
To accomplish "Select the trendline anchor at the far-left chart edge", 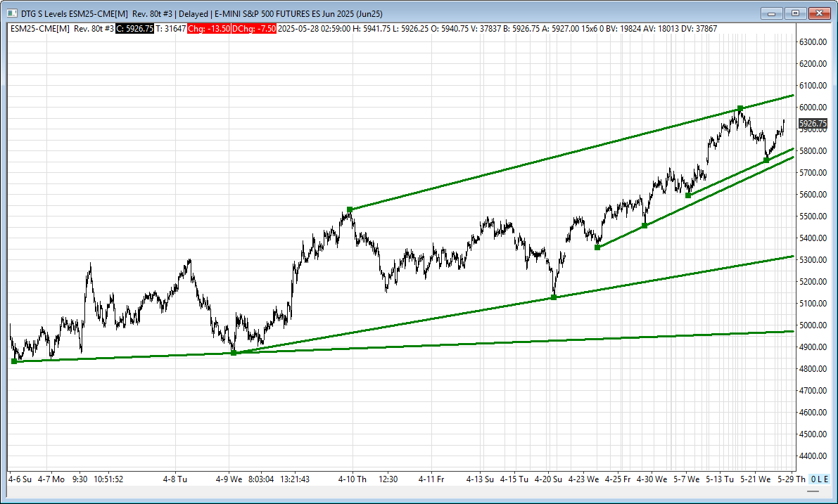I will click(14, 361).
